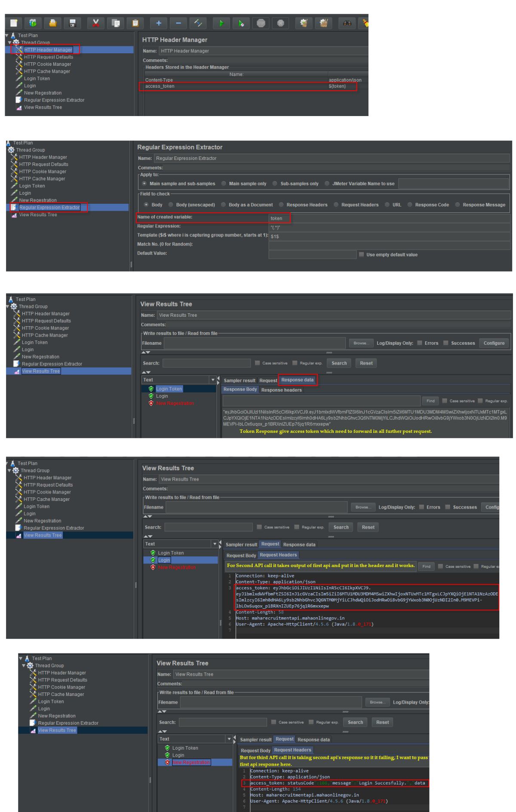
Task: Click the access_token header name cell
Action: tap(236, 86)
